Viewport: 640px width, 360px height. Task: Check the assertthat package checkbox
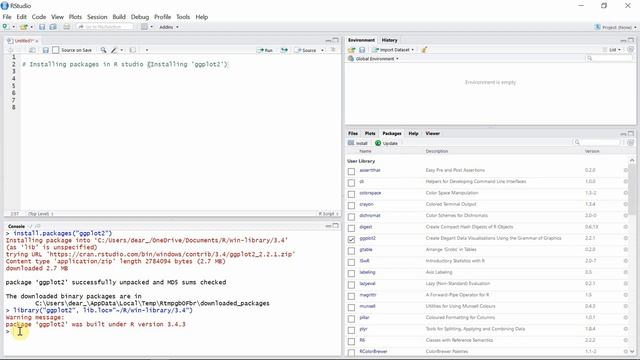351,171
